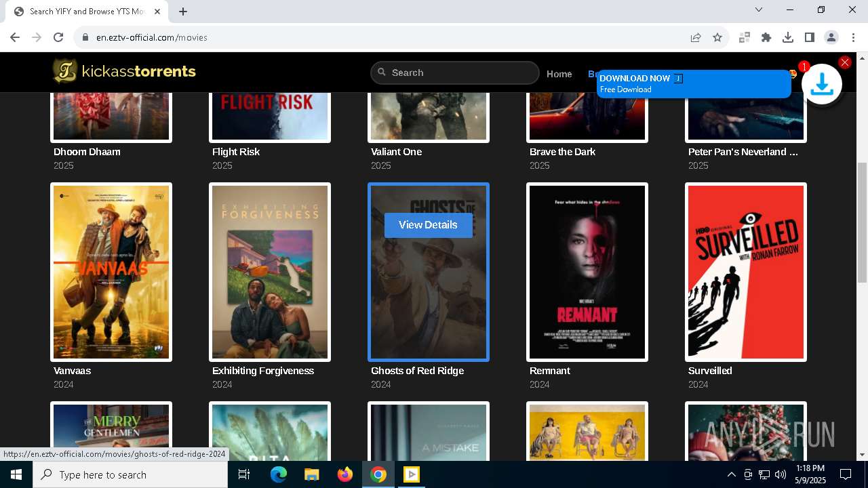Viewport: 868px width, 488px height.
Task: Select the Search YIFY and Browse YTS tab
Action: 87,12
